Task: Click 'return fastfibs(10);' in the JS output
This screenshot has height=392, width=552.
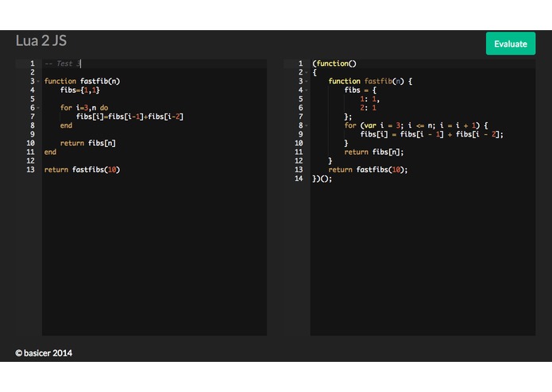Action: (x=368, y=170)
